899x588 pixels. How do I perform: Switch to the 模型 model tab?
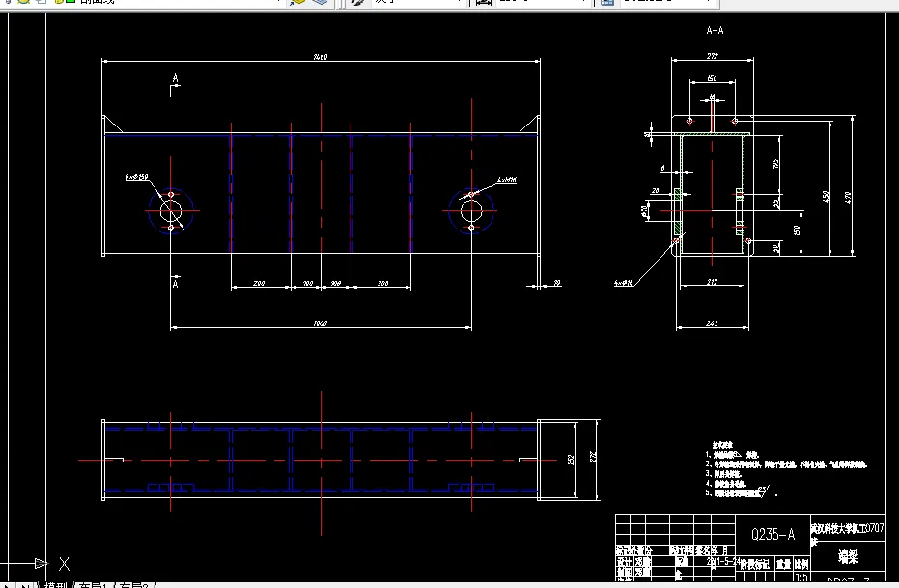point(56,585)
